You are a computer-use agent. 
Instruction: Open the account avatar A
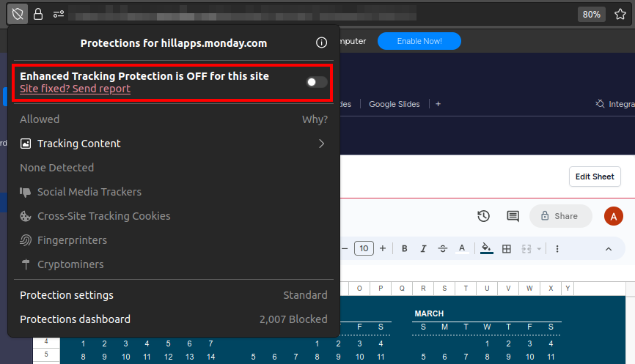(x=614, y=216)
